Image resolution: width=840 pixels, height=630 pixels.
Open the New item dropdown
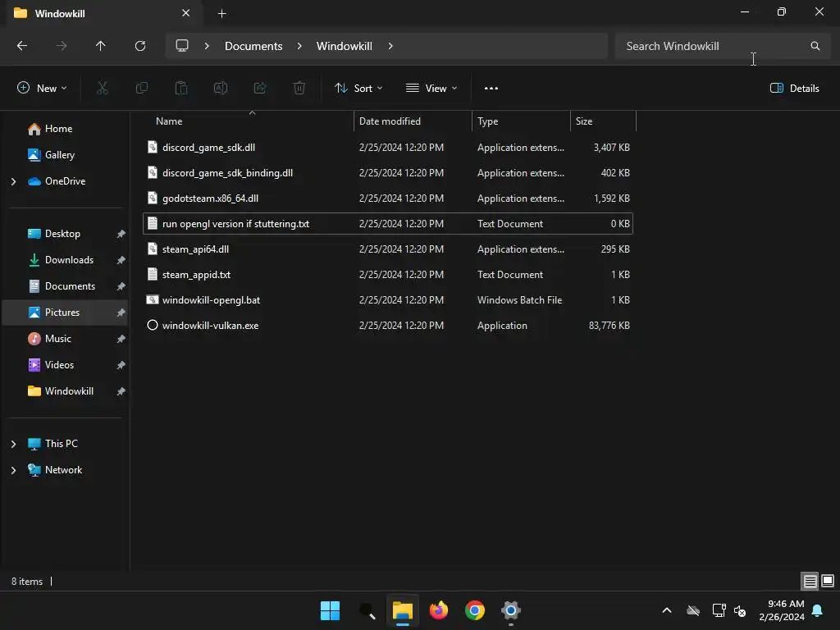[x=43, y=89]
